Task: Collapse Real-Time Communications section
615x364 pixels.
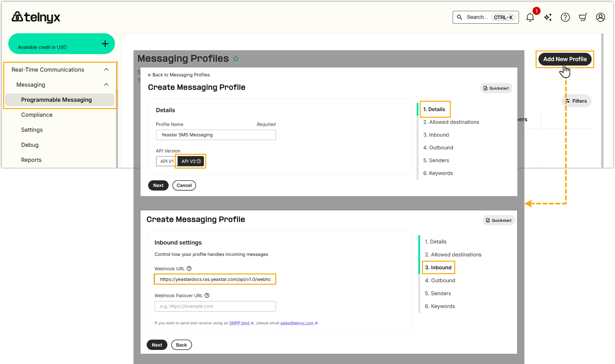Action: 106,70
